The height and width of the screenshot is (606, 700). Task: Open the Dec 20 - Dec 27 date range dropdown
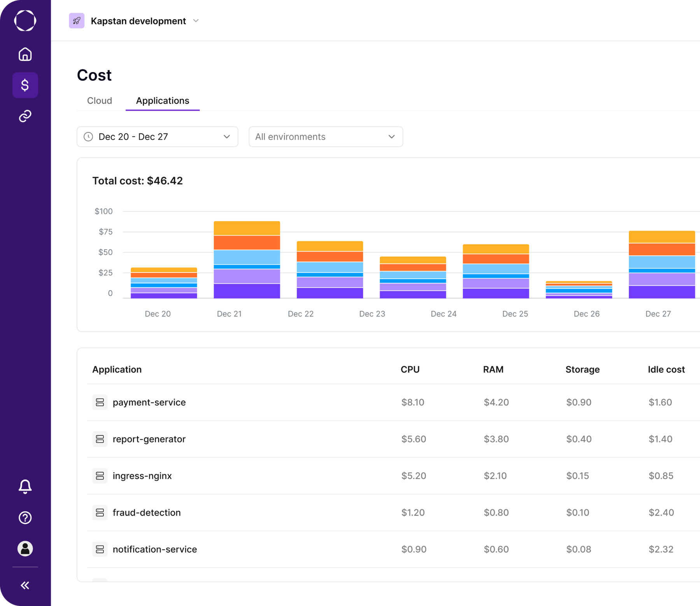[157, 137]
